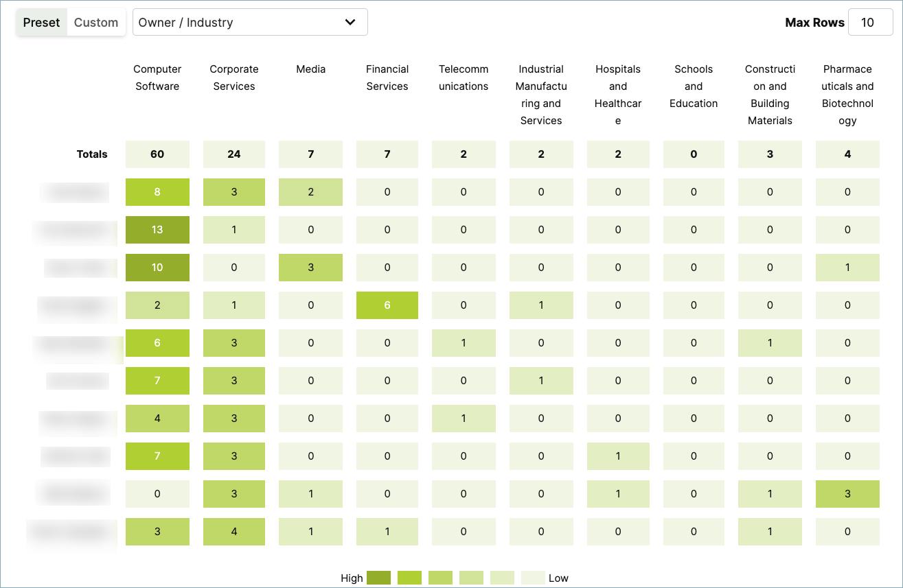The image size is (903, 588).
Task: Select the Financial Services cell showing 6
Action: point(387,305)
